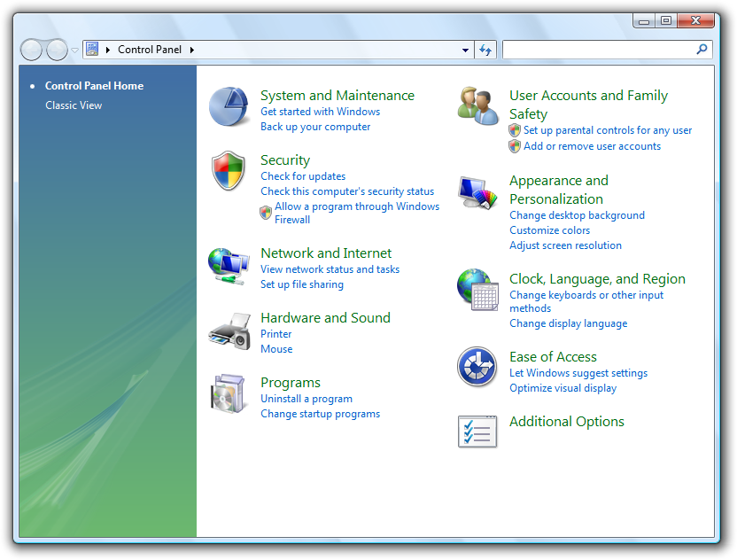Click the Refresh button beside address bar
Viewport: 737px width, 560px height.
point(485,51)
